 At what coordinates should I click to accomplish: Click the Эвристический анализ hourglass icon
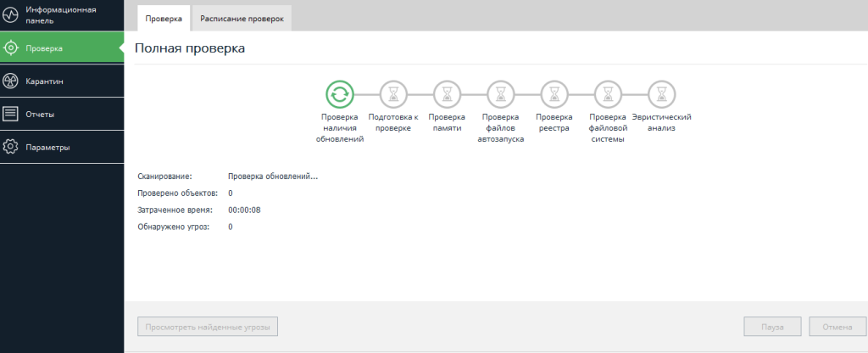[661, 94]
